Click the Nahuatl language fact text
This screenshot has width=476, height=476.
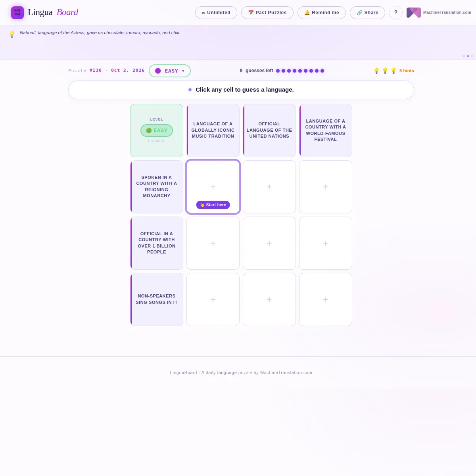coord(100,33)
